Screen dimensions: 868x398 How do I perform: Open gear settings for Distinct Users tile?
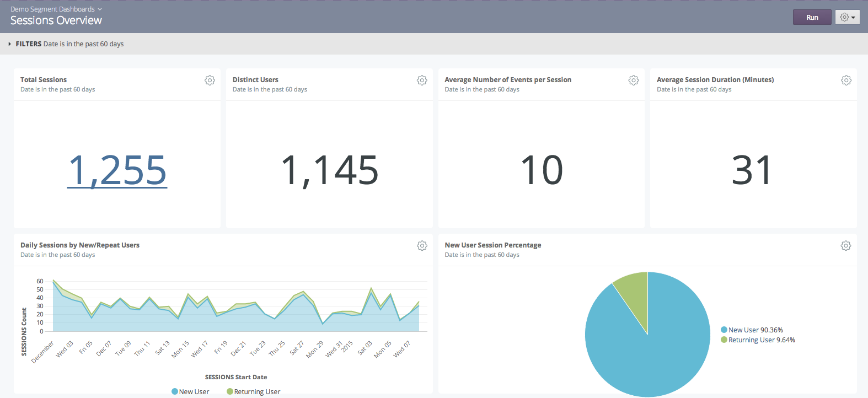pyautogui.click(x=422, y=80)
